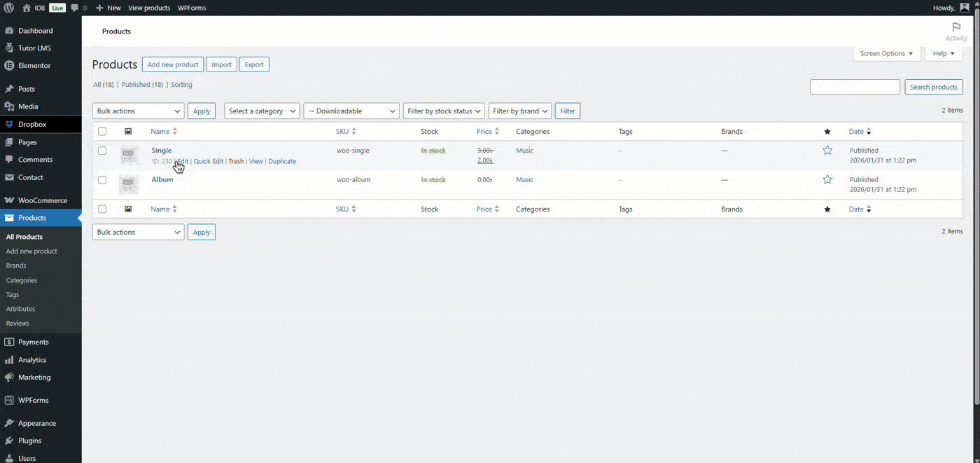Viewport: 980px width, 463px height.
Task: Open the Filter by stock status dropdown
Action: point(443,111)
